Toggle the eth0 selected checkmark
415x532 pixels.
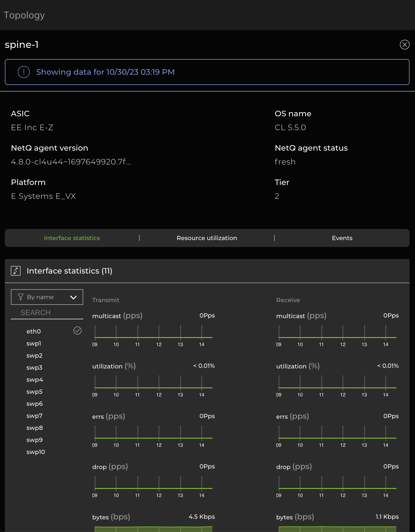[78, 331]
